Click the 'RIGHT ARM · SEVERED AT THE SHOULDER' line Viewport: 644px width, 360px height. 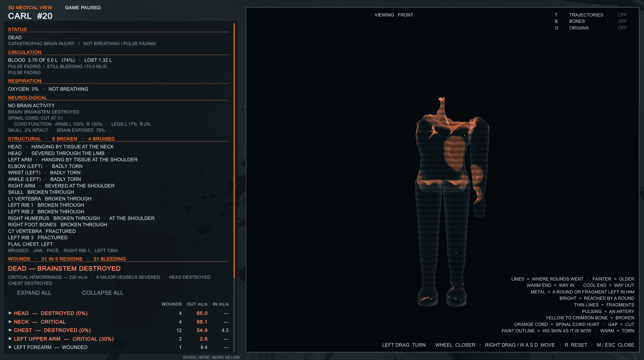point(61,186)
